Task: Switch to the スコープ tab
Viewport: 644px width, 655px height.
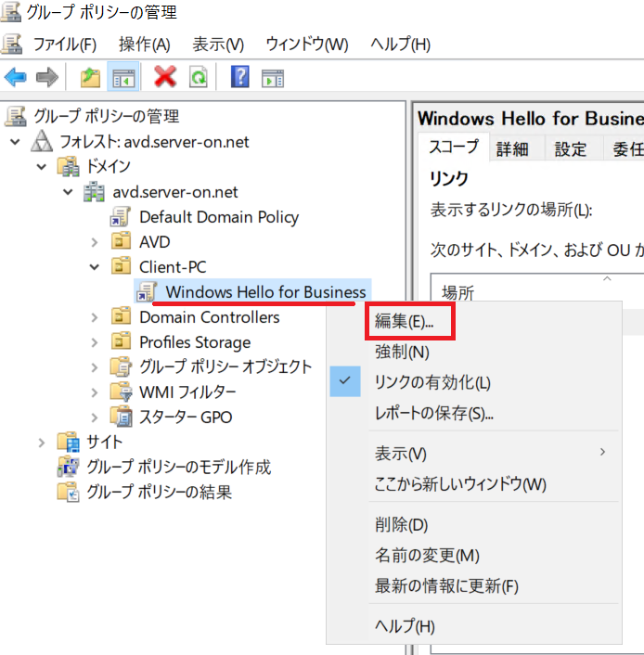Action: (x=454, y=147)
